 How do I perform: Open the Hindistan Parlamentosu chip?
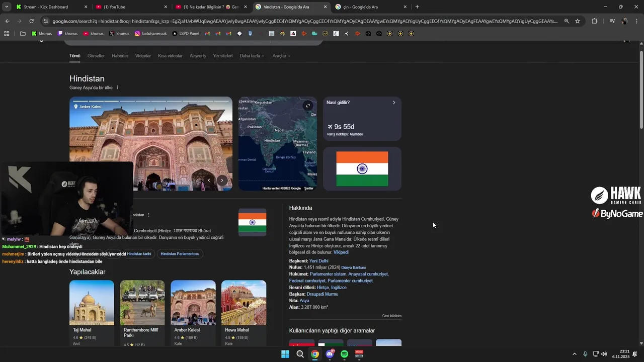[x=180, y=254]
